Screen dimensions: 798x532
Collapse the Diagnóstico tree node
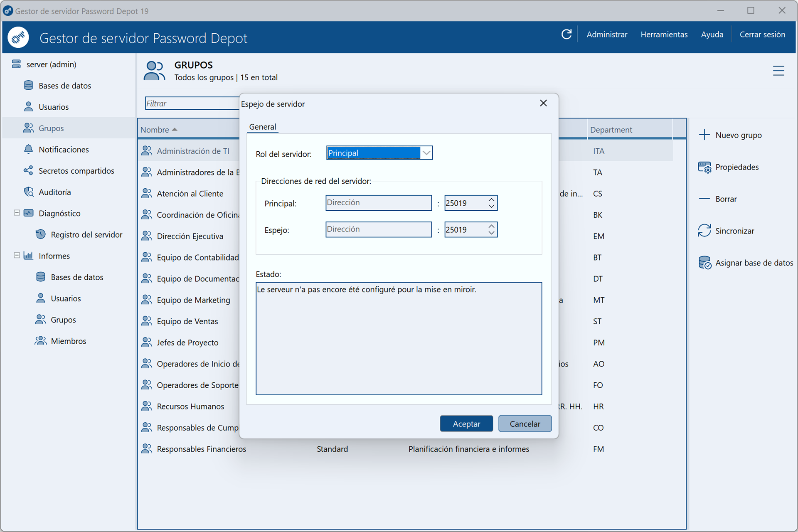click(x=17, y=213)
